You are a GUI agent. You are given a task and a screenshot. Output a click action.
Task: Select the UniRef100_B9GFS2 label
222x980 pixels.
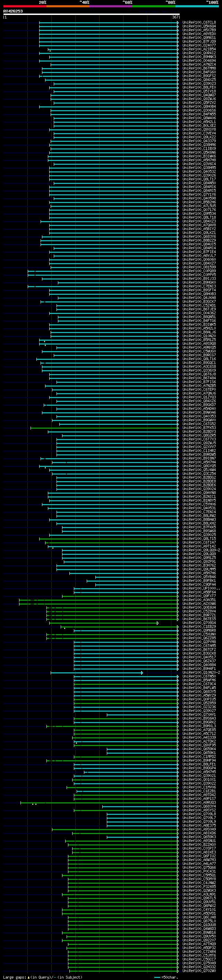click(199, 76)
